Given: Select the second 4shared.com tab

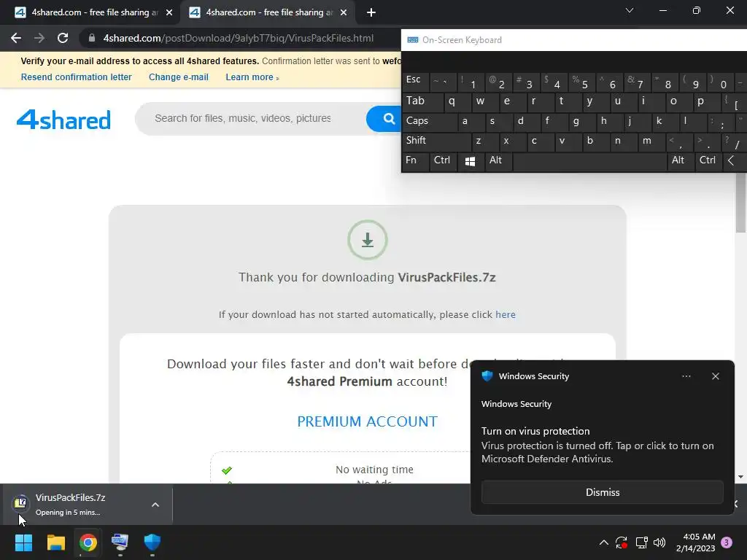Looking at the screenshot, I should pos(267,12).
